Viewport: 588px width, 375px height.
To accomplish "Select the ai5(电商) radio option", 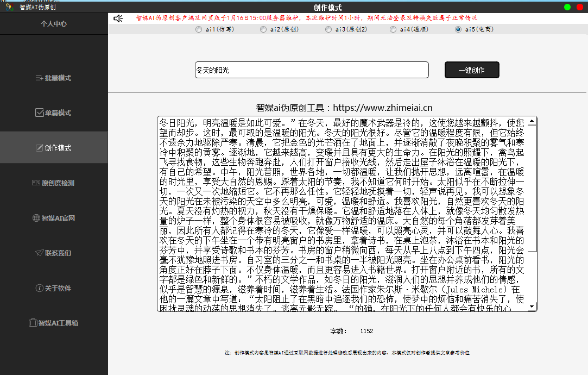I will 458,29.
